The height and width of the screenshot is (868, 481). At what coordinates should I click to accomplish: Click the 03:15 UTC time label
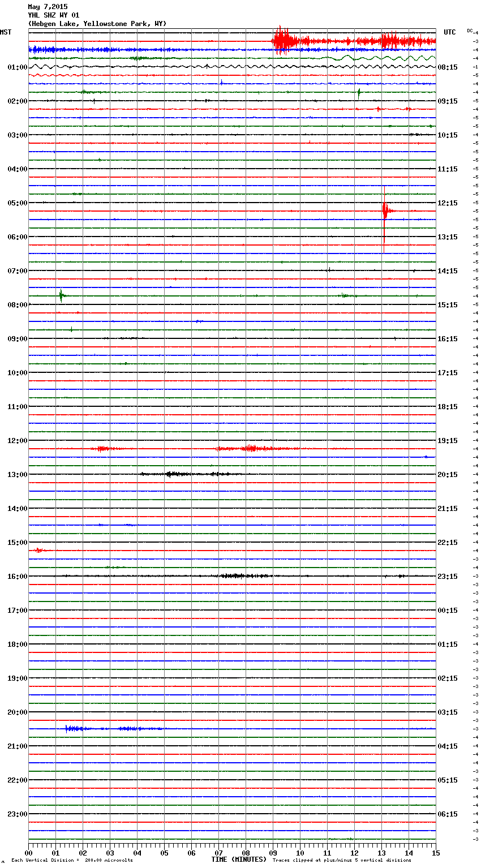click(x=448, y=712)
